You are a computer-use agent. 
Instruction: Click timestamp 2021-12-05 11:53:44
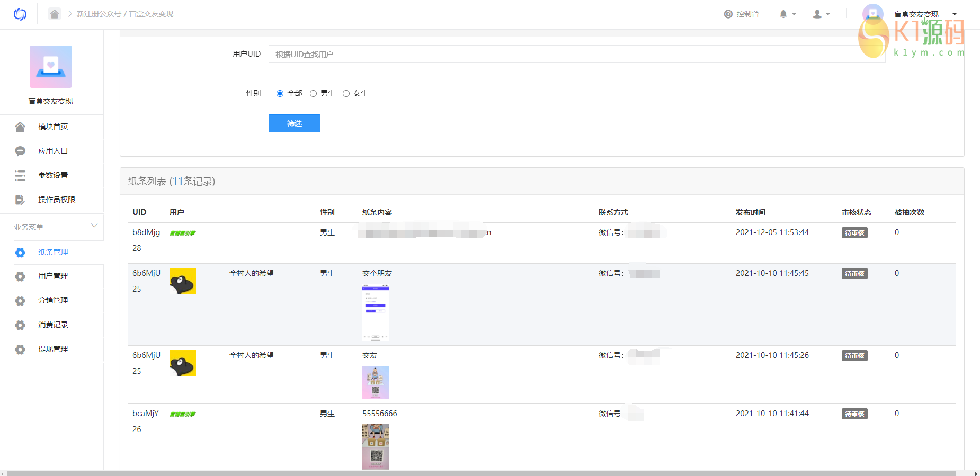coord(772,232)
